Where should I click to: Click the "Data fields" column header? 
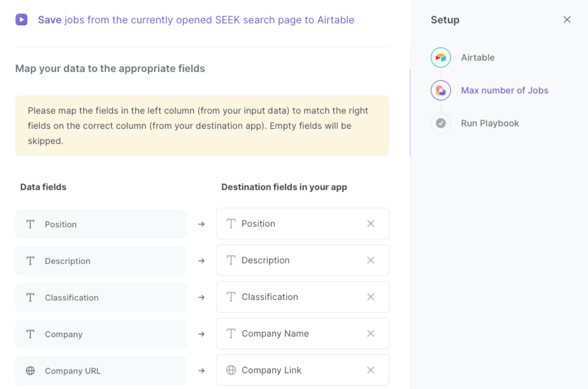point(43,187)
